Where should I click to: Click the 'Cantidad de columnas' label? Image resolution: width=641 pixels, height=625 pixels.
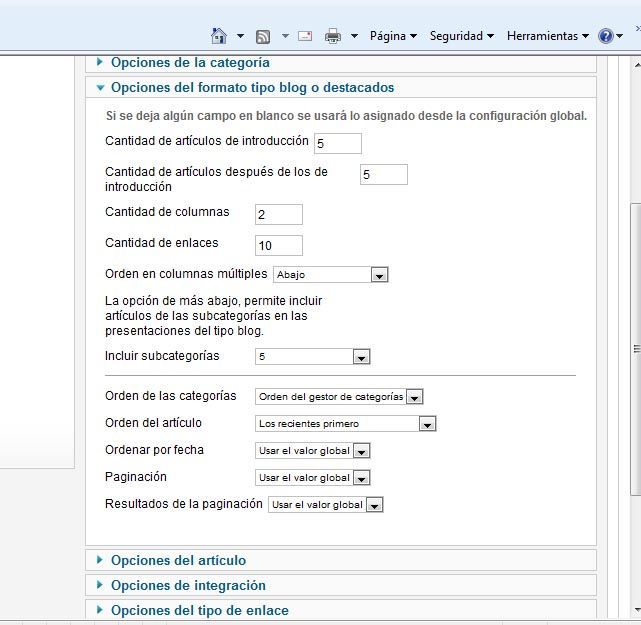pyautogui.click(x=167, y=212)
